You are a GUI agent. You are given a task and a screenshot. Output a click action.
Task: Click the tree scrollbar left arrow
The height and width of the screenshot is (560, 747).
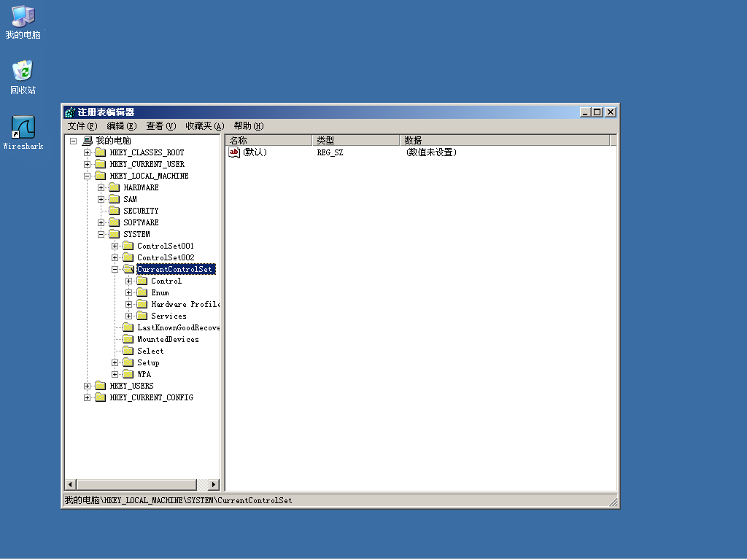[x=71, y=485]
